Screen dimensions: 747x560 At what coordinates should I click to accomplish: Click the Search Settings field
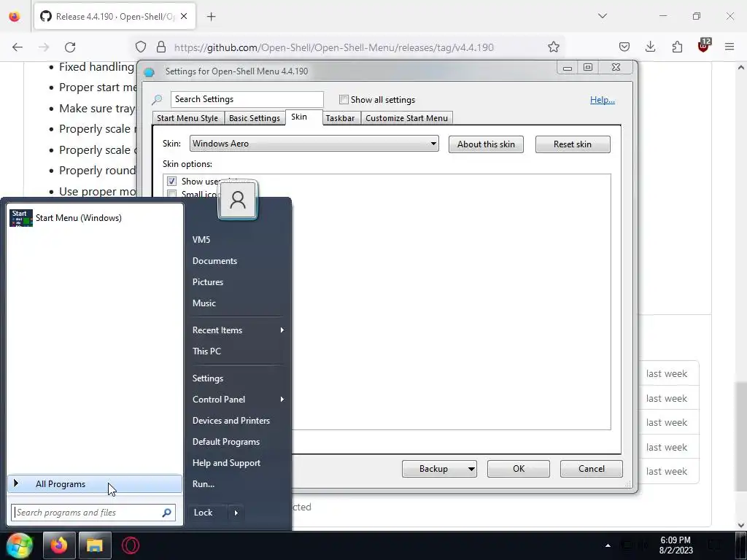(247, 99)
